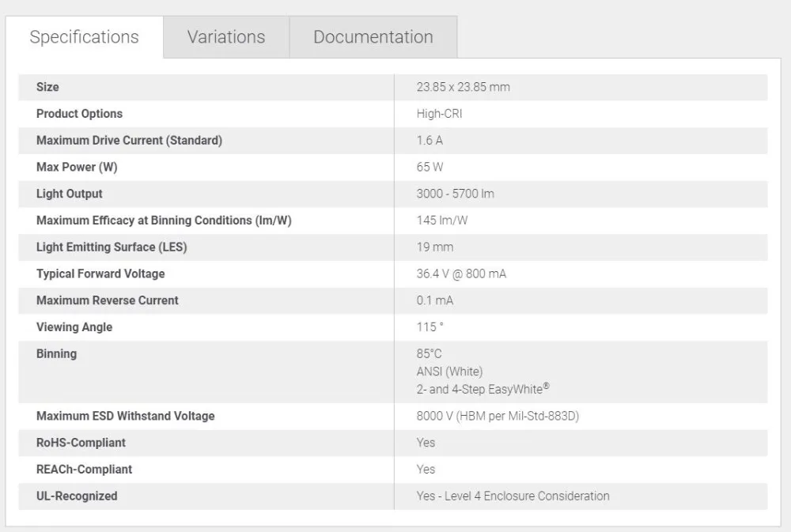Viewport: 791px width, 532px height.
Task: Select the 3000 - 5700 lm value
Action: tap(455, 194)
